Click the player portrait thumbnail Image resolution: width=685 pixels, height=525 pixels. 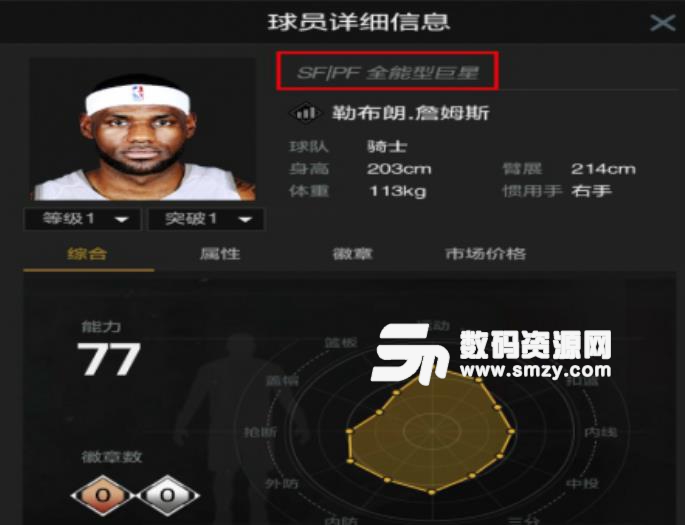point(143,130)
